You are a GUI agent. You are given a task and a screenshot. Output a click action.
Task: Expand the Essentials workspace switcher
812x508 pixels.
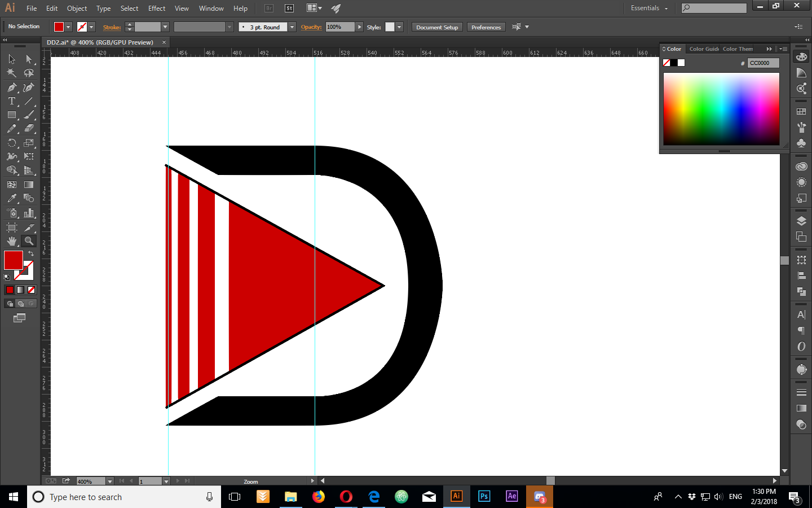tap(649, 8)
